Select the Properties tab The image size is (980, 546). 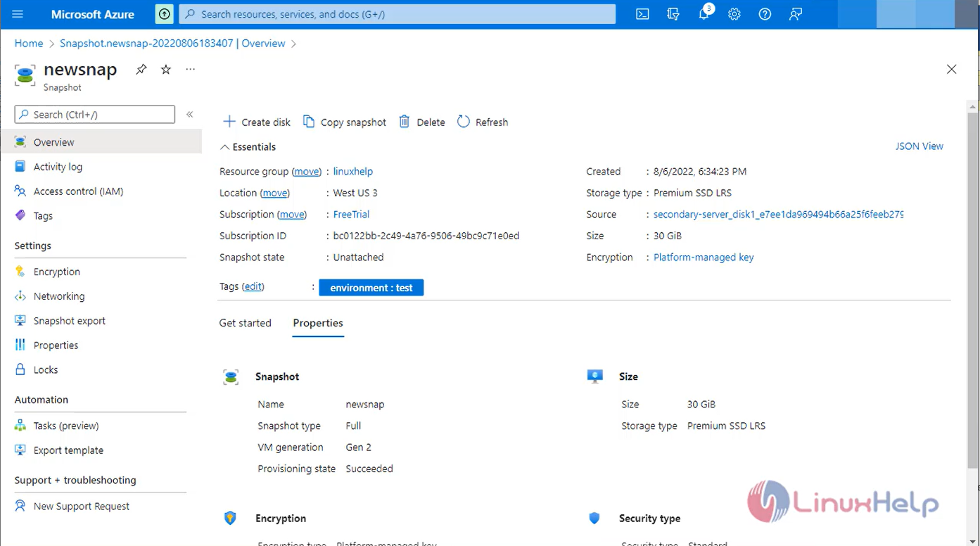tap(318, 323)
